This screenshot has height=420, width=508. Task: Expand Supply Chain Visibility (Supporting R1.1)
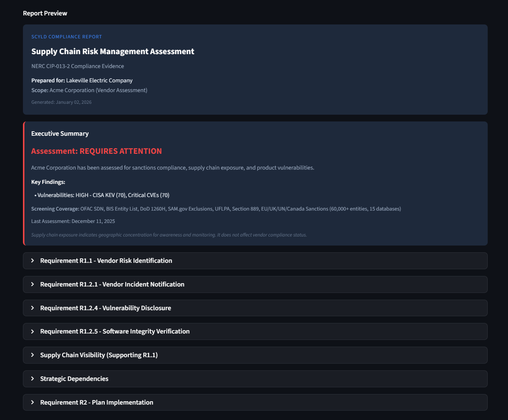click(x=255, y=355)
